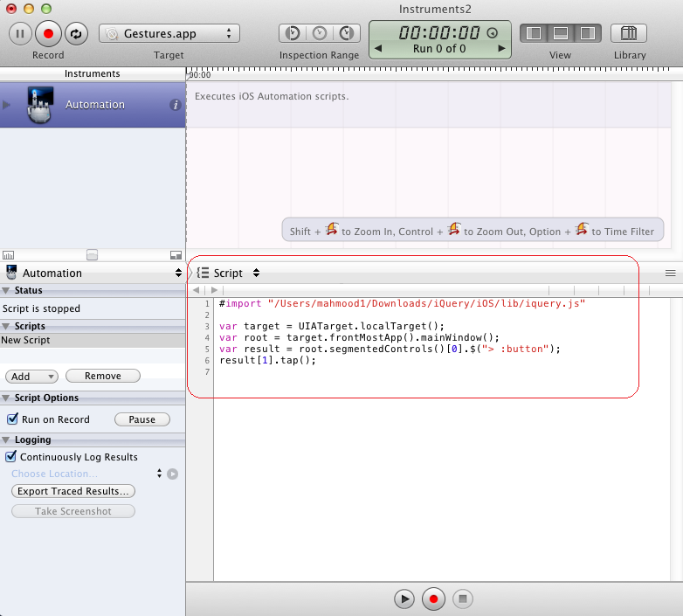The height and width of the screenshot is (616, 683).
Task: Clear the inspection range
Action: point(320,33)
